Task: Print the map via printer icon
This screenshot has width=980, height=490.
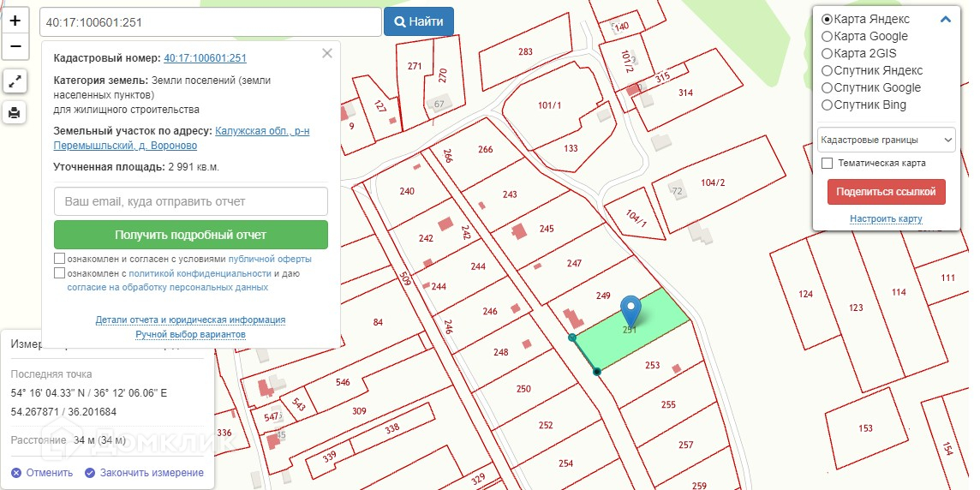Action: [15, 112]
